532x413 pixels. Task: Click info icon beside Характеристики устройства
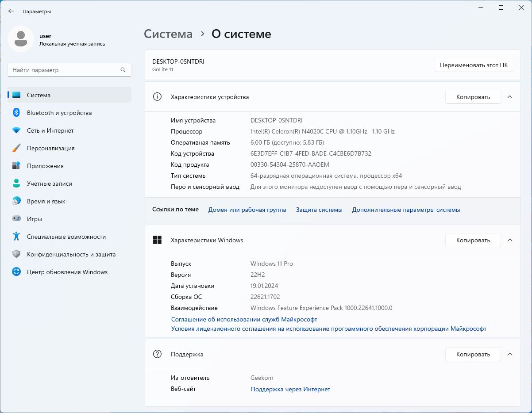(157, 97)
